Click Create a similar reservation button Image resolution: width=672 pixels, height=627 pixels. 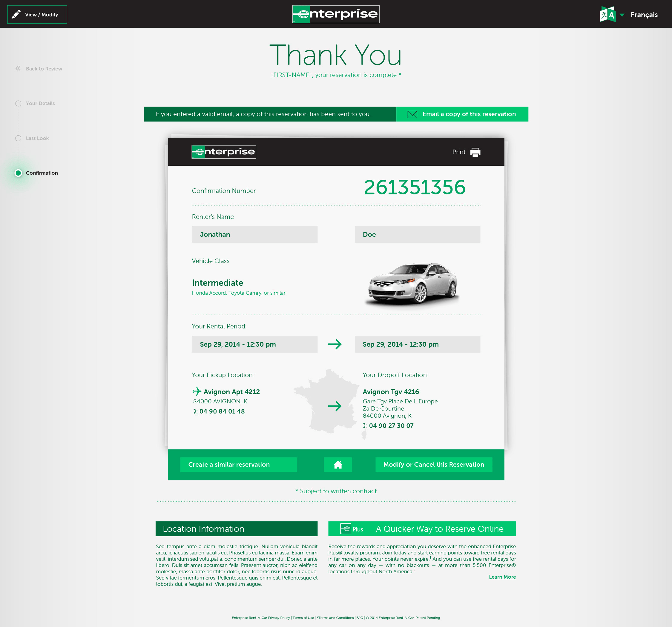239,465
